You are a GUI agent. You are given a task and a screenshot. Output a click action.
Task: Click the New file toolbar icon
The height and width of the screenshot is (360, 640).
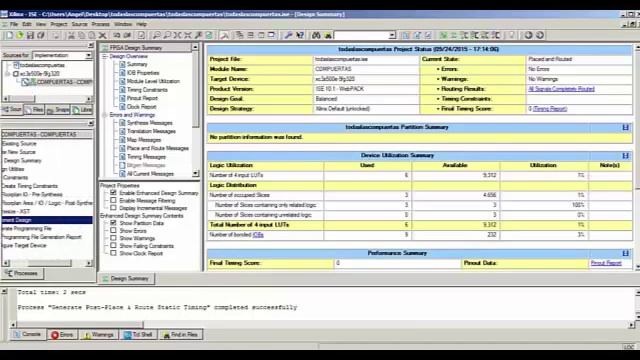tap(10, 36)
